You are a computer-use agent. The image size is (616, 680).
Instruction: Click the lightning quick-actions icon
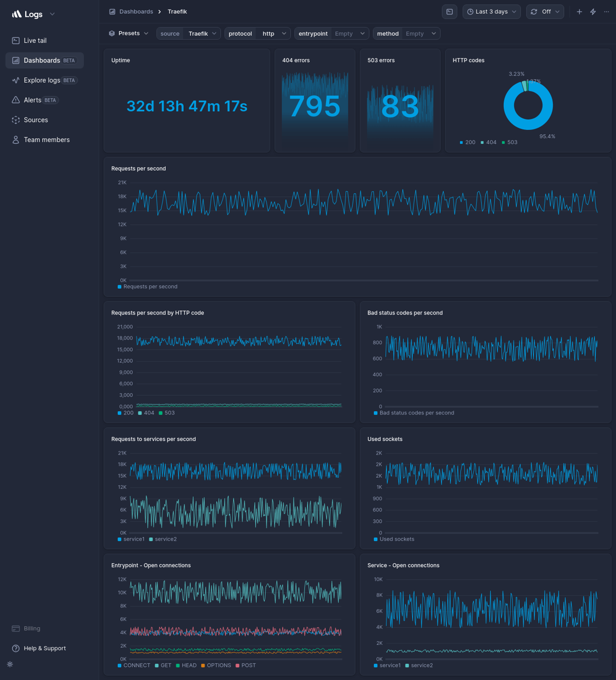(x=592, y=11)
